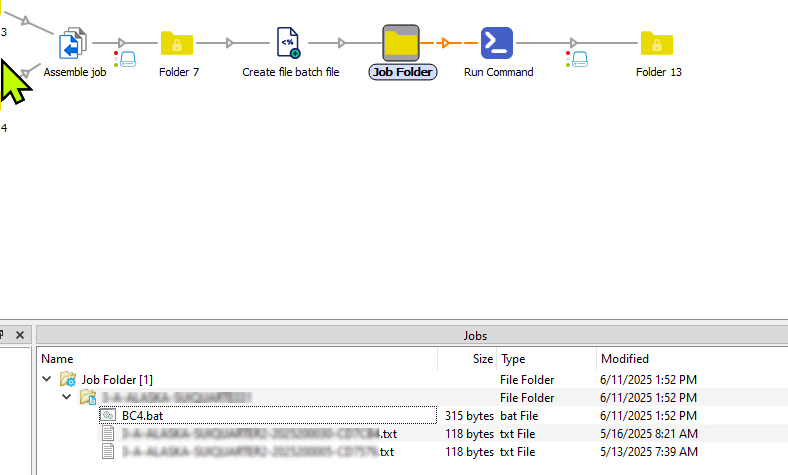Viewport: 788px width, 475px height.
Task: Collapse the Job Folder [1] tree node
Action: click(47, 380)
